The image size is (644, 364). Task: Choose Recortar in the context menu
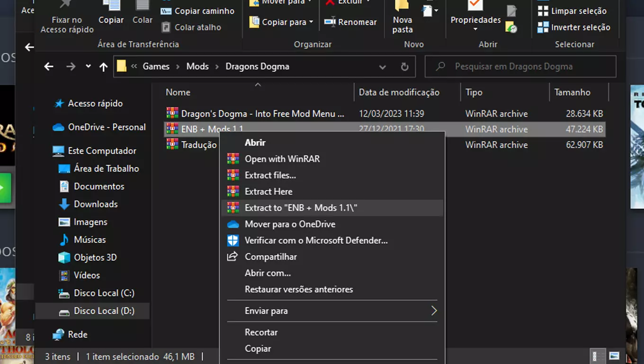(332, 332)
